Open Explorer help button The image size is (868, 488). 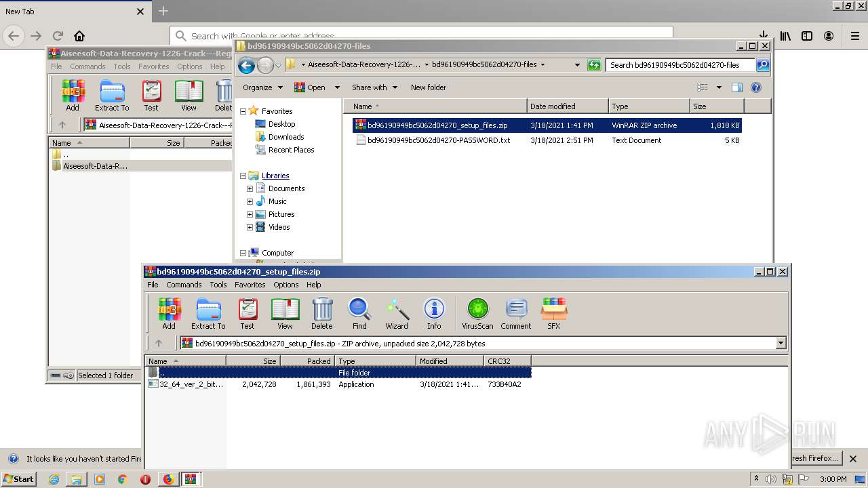coord(756,87)
